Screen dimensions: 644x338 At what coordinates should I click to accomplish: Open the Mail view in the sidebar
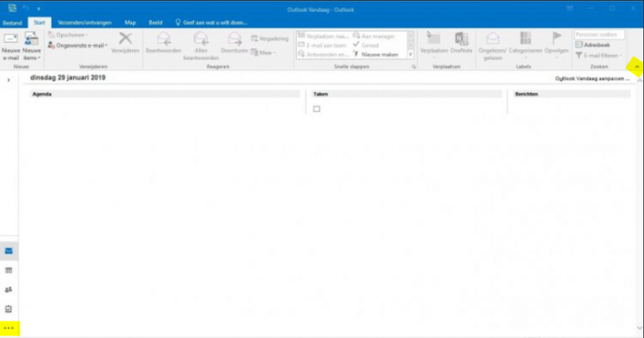[x=9, y=251]
